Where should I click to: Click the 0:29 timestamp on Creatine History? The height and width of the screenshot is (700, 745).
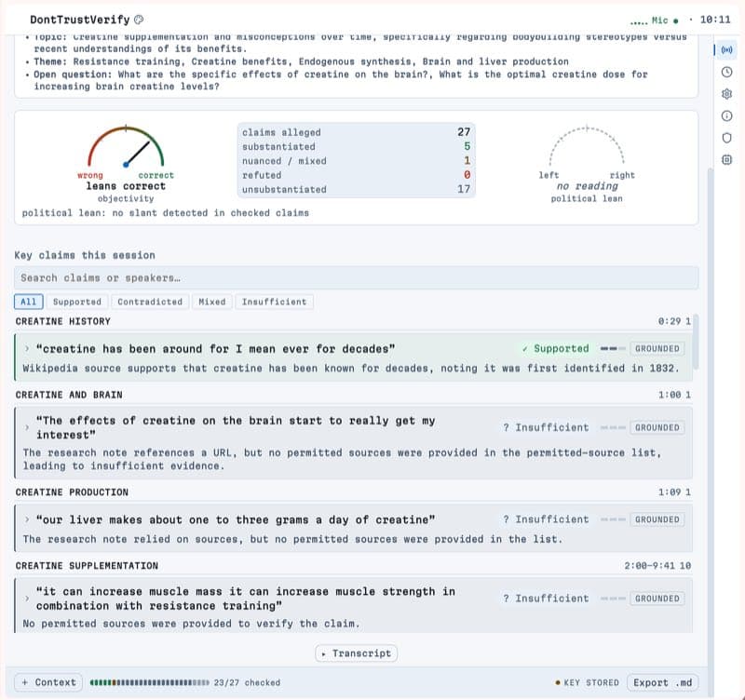(x=670, y=321)
